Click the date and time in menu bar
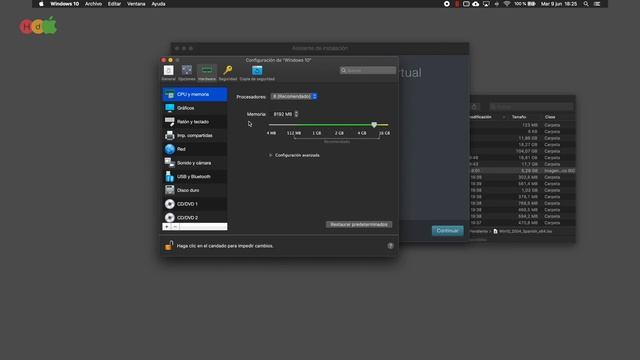Image resolution: width=640 pixels, height=360 pixels. pyautogui.click(x=559, y=4)
